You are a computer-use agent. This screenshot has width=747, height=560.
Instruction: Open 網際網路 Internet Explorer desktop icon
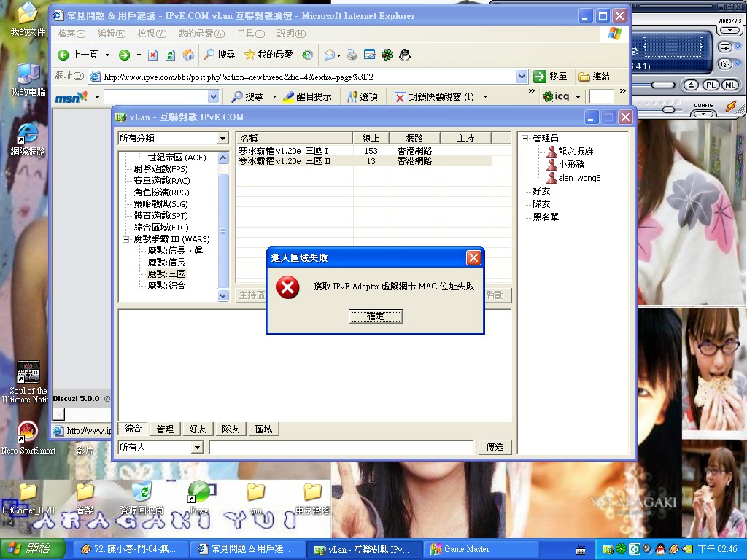click(x=28, y=139)
